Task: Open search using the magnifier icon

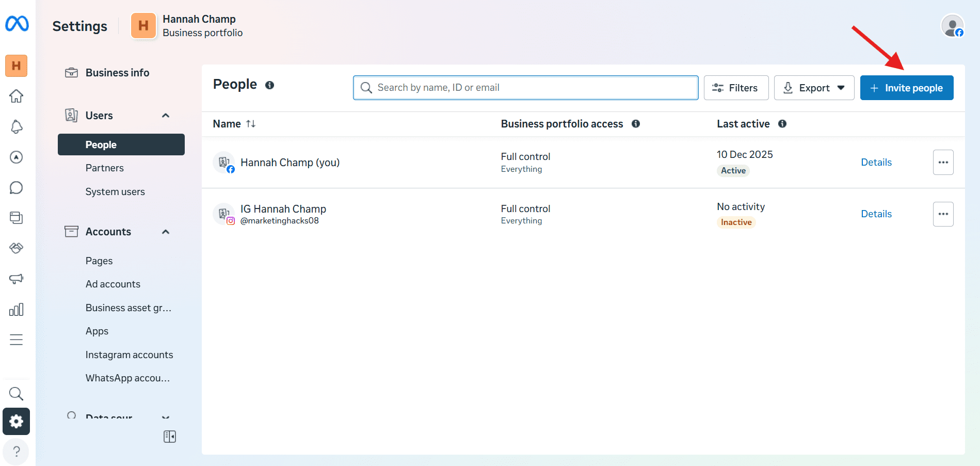Action: click(16, 394)
